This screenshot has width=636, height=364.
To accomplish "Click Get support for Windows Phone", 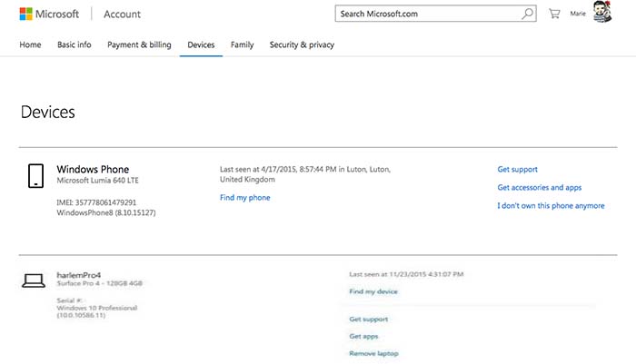I will point(518,169).
